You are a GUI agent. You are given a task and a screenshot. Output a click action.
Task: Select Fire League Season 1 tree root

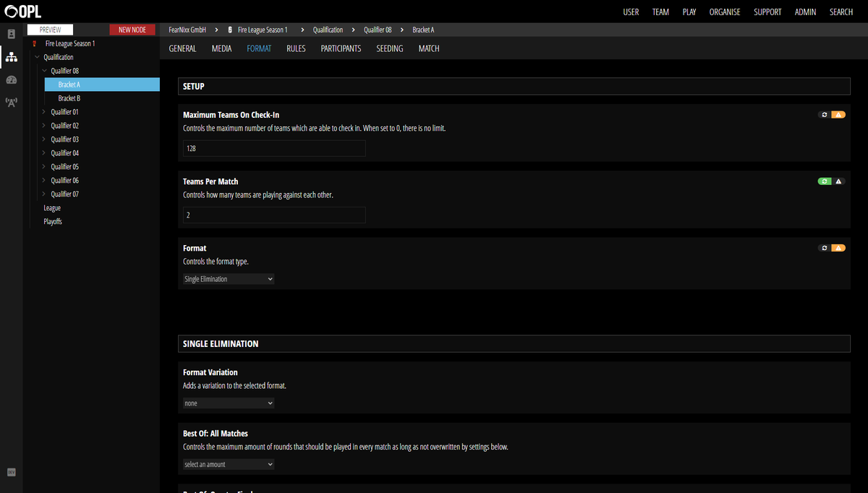(x=70, y=43)
